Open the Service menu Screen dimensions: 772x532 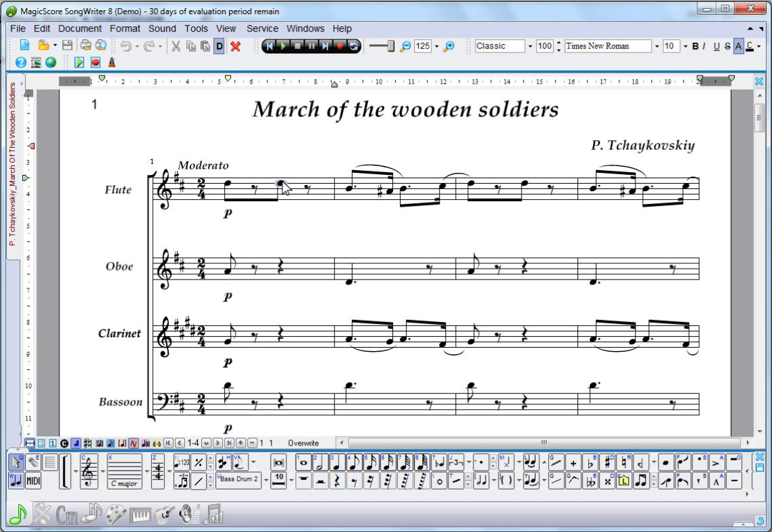(x=263, y=28)
